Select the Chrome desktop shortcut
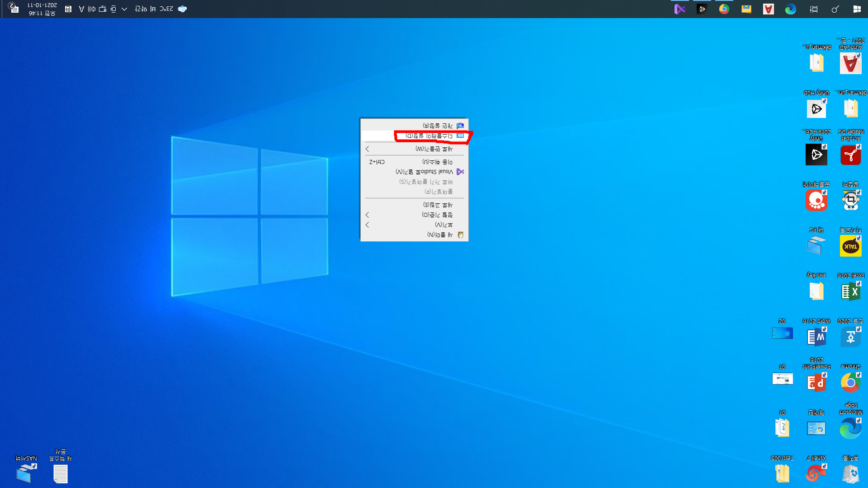Screen dimensions: 868x488 (850, 378)
